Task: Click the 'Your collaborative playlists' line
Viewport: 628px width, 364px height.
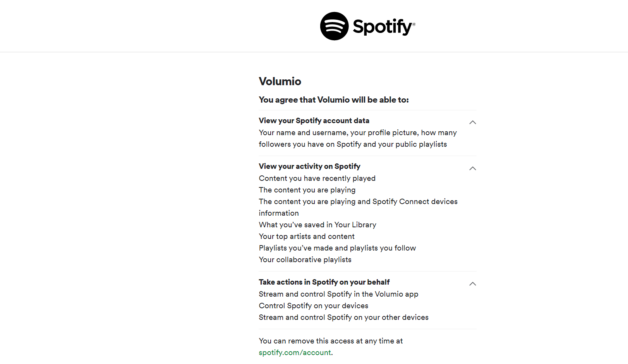Action: coord(305,260)
